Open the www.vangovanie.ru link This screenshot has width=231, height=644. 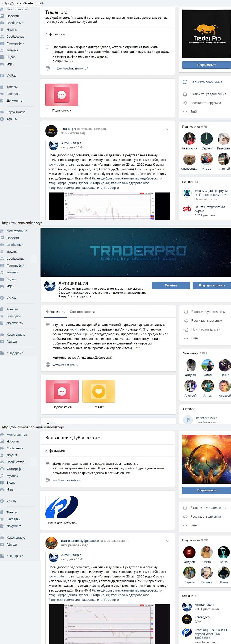point(66,480)
